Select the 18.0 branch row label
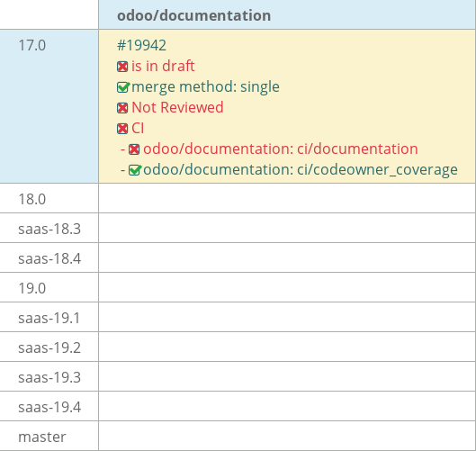Viewport: 476px width, 451px height. (x=32, y=200)
